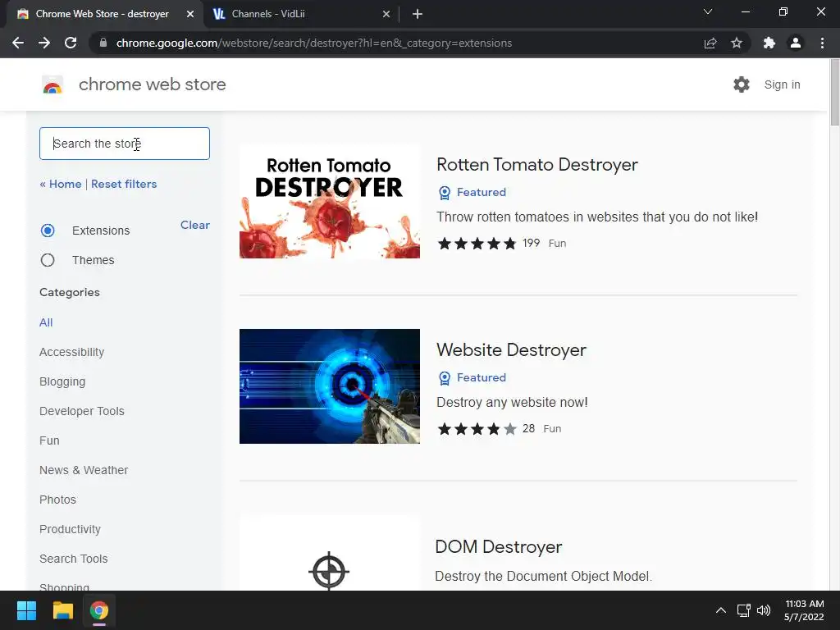
Task: Go forward with the browser forward arrow
Action: [44, 43]
